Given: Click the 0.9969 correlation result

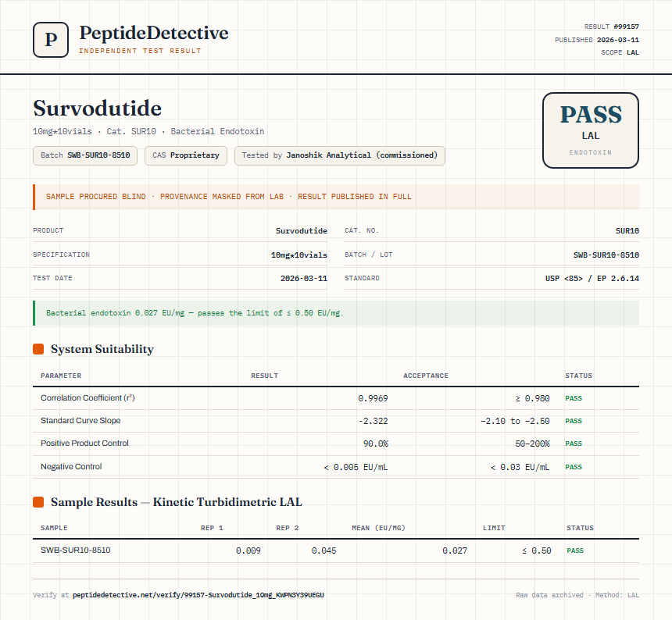Looking at the screenshot, I should tap(373, 398).
